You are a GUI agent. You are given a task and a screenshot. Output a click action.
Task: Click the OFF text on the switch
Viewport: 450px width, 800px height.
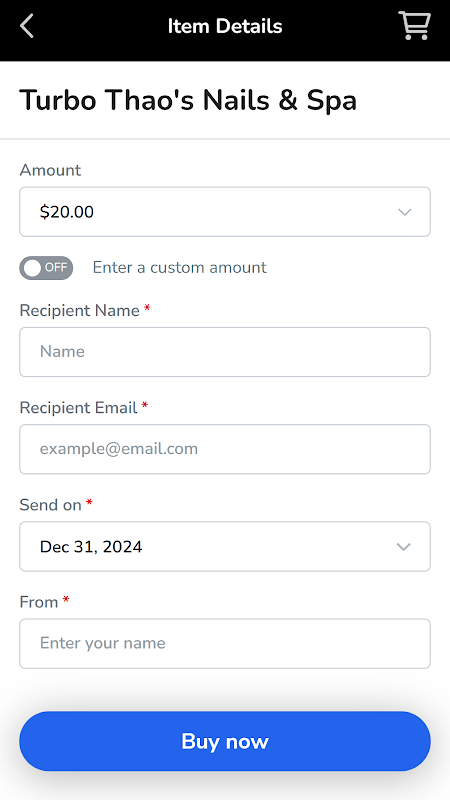tap(56, 267)
